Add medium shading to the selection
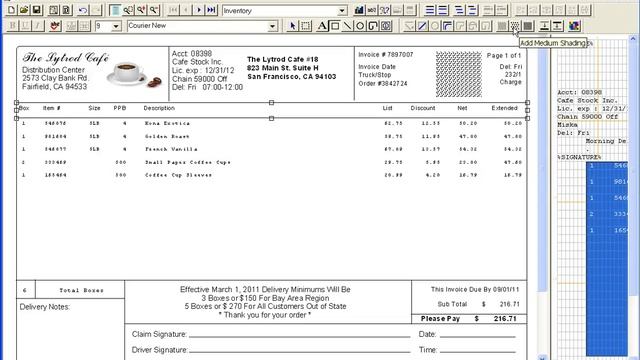Viewport: 640px width, 360px height. (x=515, y=26)
